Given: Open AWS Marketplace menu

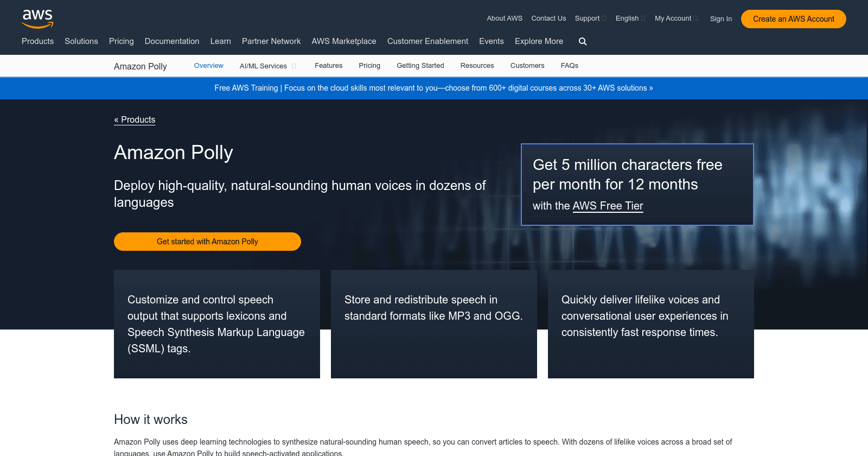Looking at the screenshot, I should tap(344, 41).
